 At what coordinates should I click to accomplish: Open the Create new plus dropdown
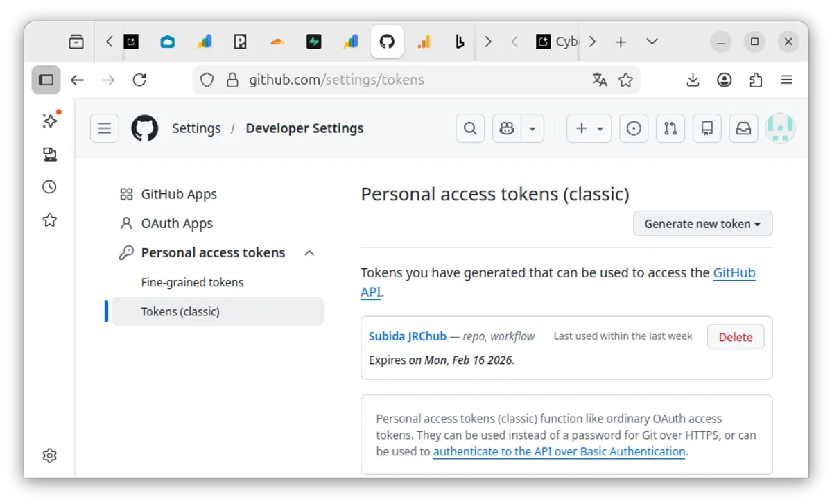(589, 128)
